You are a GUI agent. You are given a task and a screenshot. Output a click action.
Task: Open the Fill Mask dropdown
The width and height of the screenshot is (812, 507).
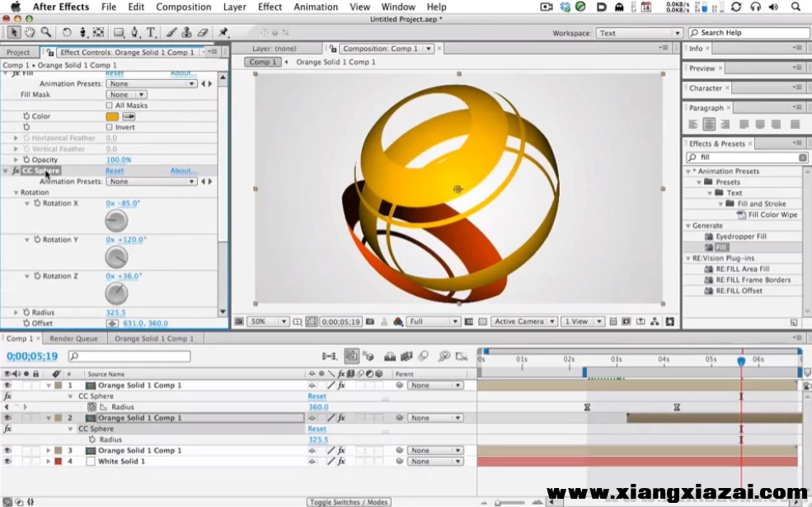(x=126, y=95)
